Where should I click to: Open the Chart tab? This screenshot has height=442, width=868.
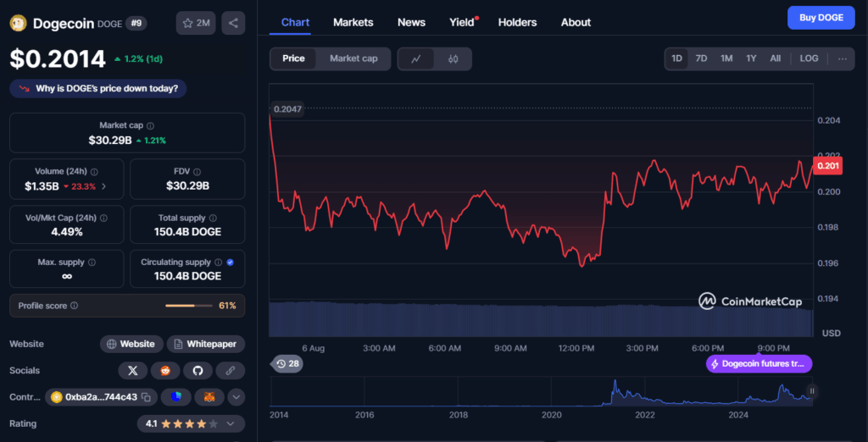click(x=296, y=23)
